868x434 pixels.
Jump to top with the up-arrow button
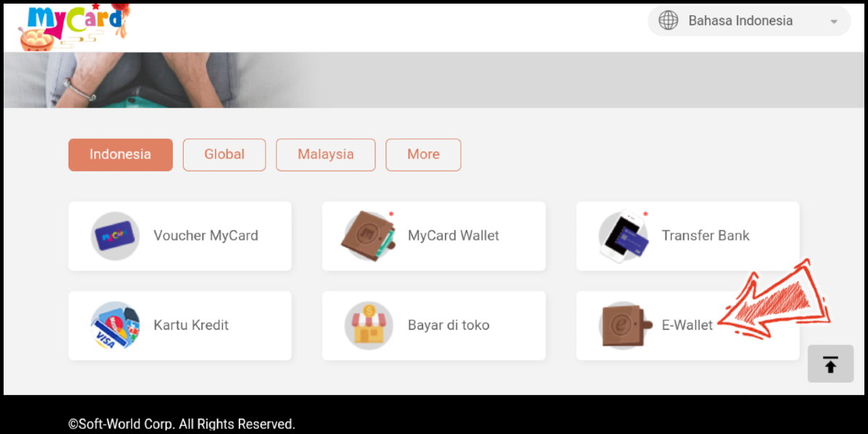tap(830, 364)
